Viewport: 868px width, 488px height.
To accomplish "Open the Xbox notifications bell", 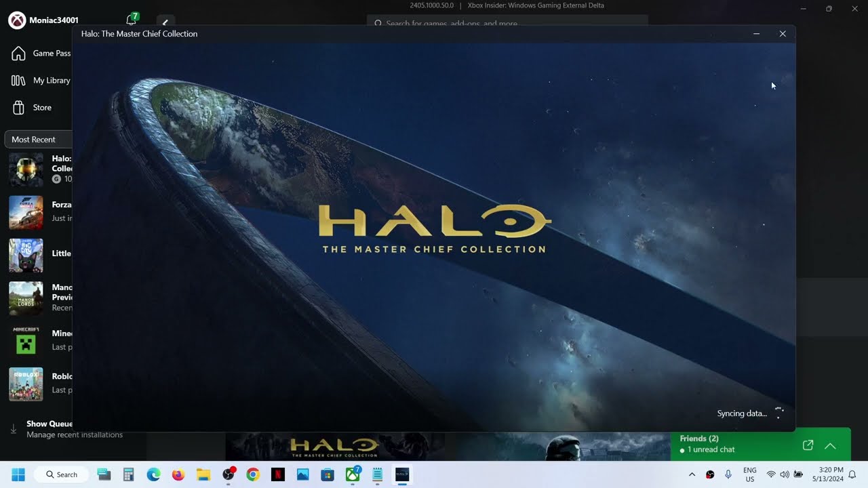I will (x=132, y=20).
